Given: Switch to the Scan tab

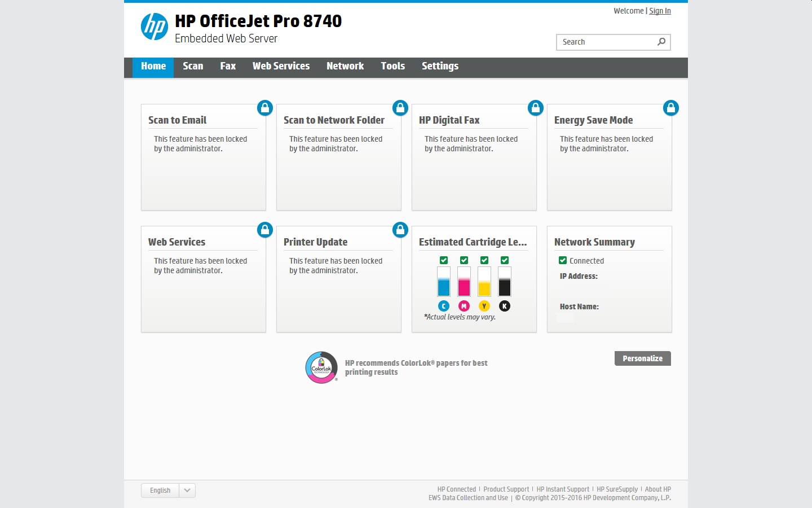Looking at the screenshot, I should point(193,66).
